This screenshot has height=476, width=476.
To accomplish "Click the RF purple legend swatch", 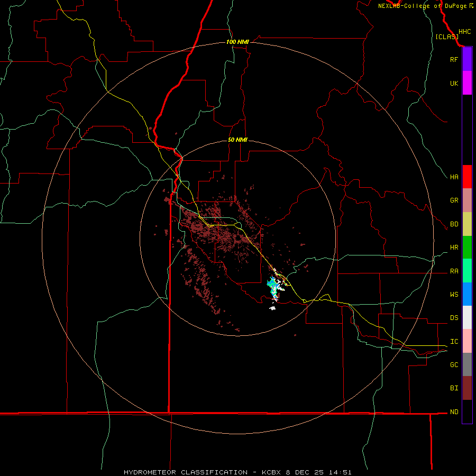I will coord(467,59).
